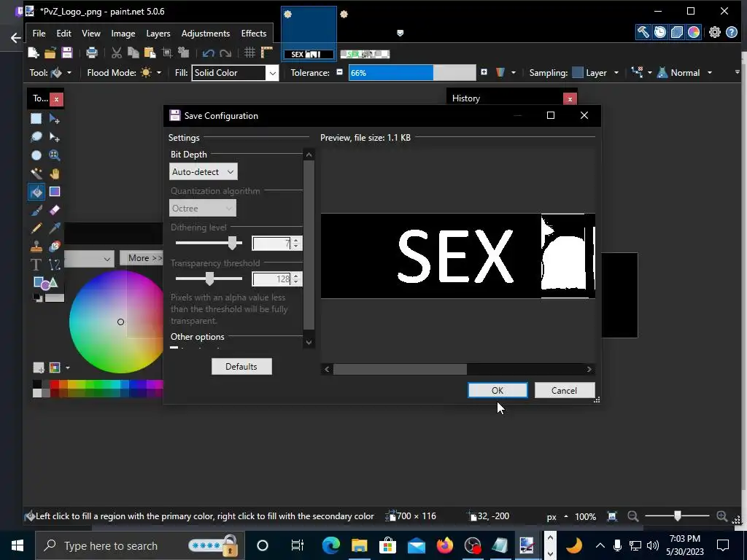The width and height of the screenshot is (747, 560).
Task: Select the Magic Wand tool
Action: (36, 174)
